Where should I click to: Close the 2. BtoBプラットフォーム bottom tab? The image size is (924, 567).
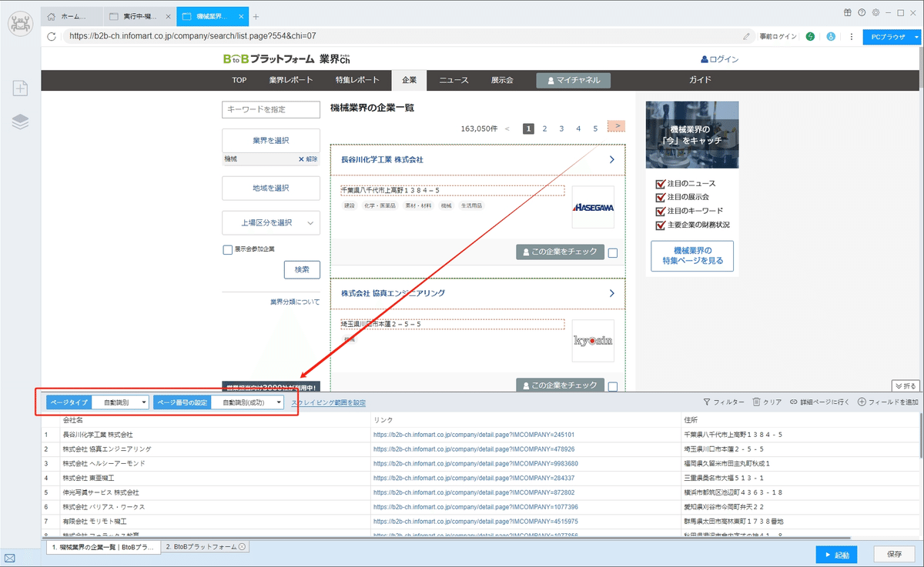pyautogui.click(x=242, y=546)
